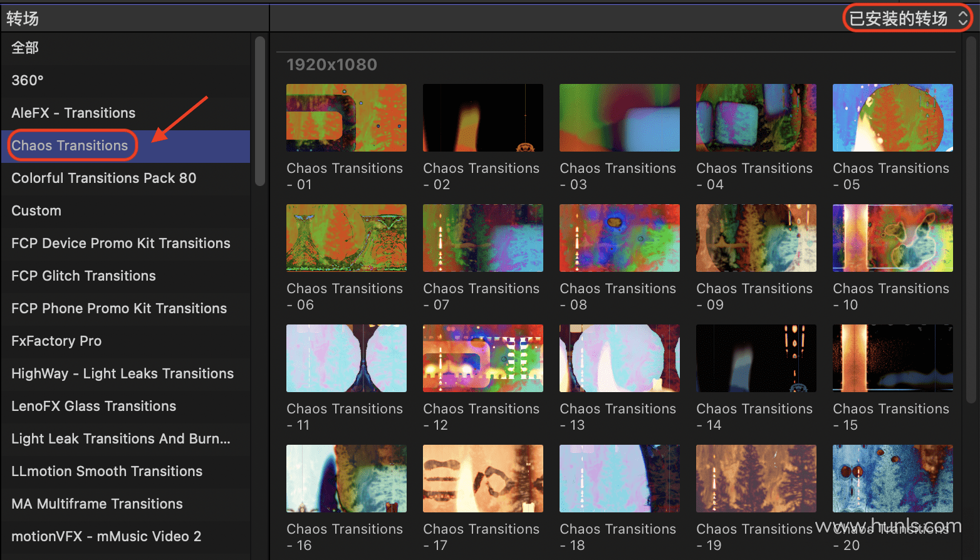This screenshot has height=560, width=980.
Task: Open the 360° transitions category
Action: 28,80
